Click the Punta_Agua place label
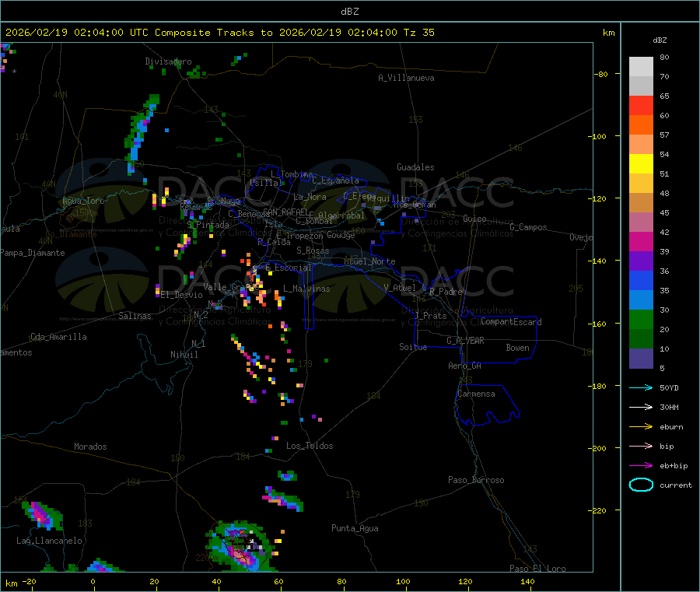 [x=355, y=528]
